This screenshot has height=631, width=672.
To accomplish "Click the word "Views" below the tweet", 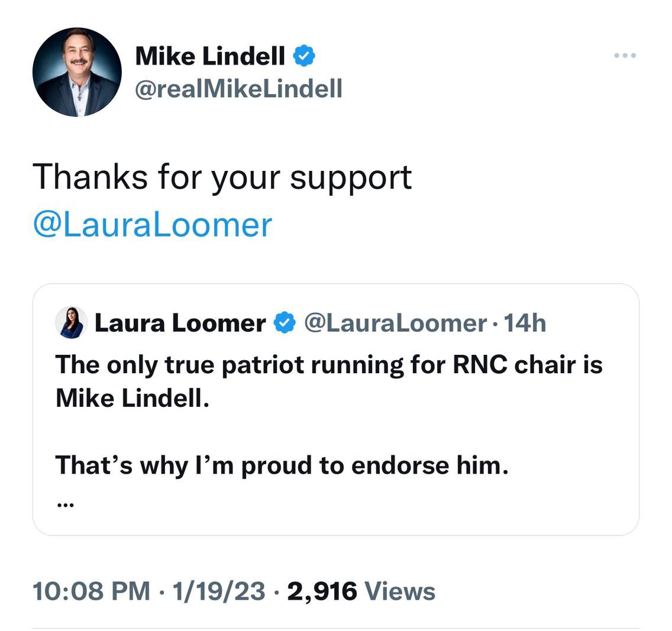I will (x=400, y=591).
